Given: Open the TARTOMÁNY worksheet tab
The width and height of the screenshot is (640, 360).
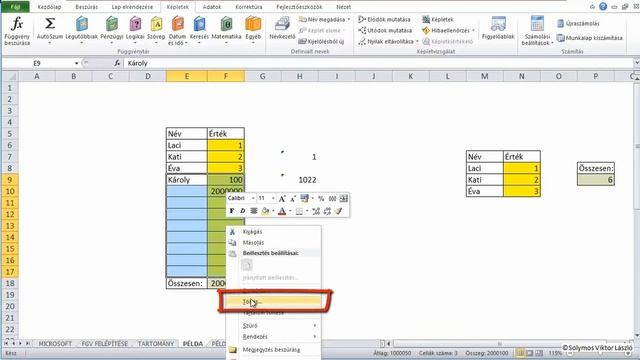Looking at the screenshot, I should click(x=156, y=344).
